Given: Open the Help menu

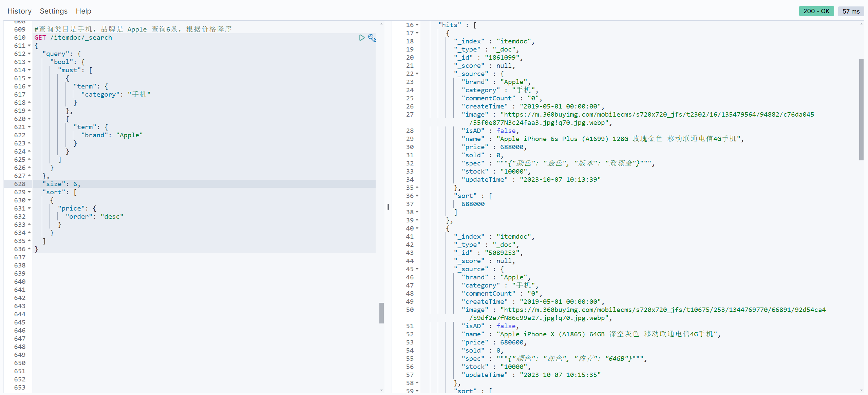Looking at the screenshot, I should click(83, 11).
